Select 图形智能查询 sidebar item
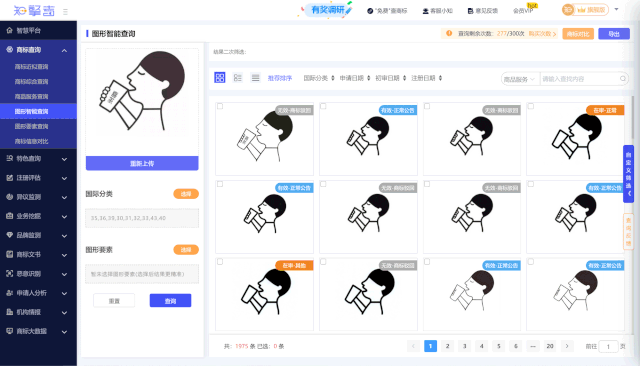The image size is (640, 366). [38, 111]
